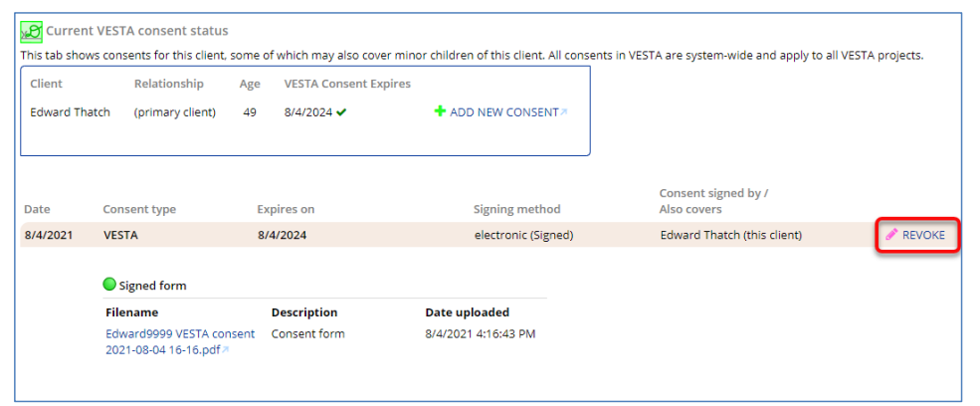Click the Date uploaded column header

tap(467, 312)
